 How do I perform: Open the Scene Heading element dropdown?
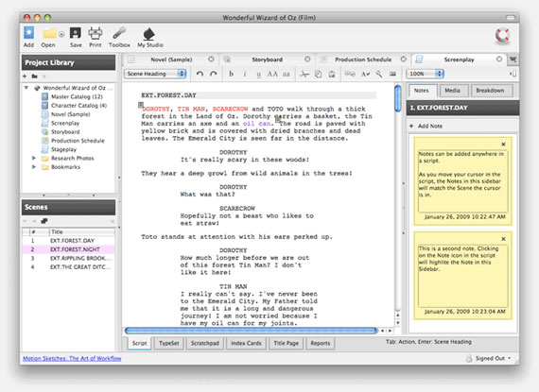155,74
